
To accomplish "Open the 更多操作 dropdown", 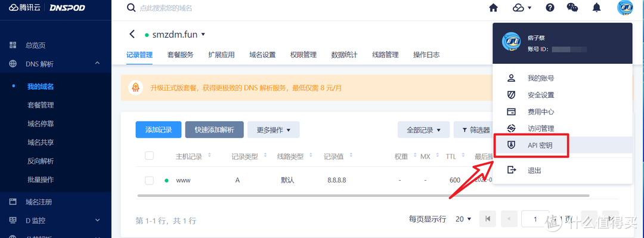I will pyautogui.click(x=274, y=129).
